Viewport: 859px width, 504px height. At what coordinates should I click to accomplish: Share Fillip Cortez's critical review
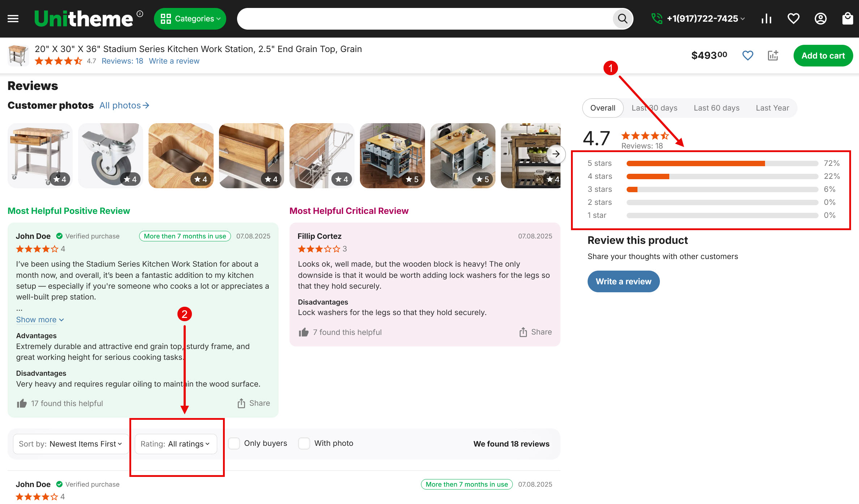[x=535, y=332]
